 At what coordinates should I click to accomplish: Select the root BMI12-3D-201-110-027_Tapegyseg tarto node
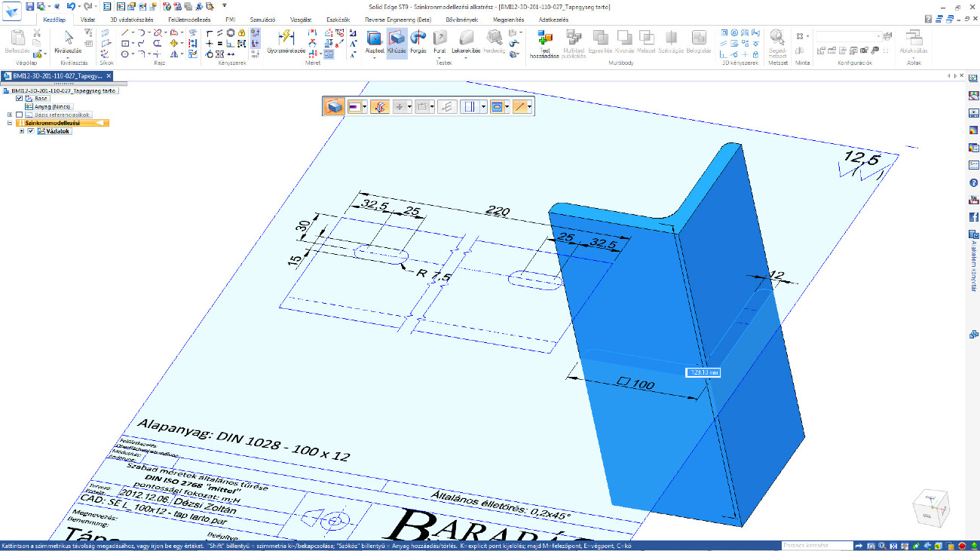63,90
